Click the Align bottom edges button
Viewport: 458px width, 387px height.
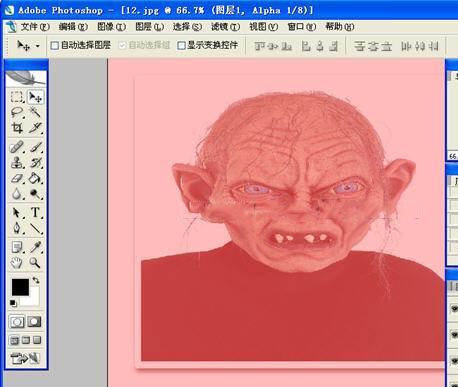(x=286, y=46)
